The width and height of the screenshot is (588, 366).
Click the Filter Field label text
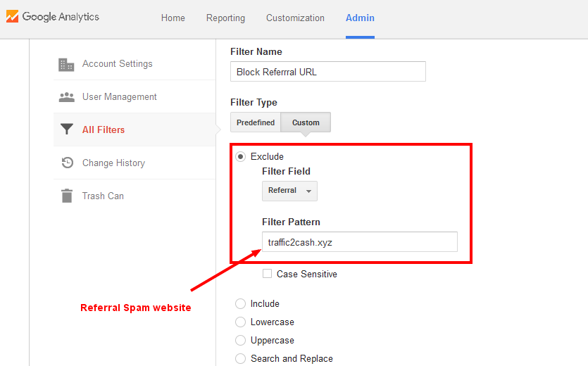pyautogui.click(x=286, y=171)
